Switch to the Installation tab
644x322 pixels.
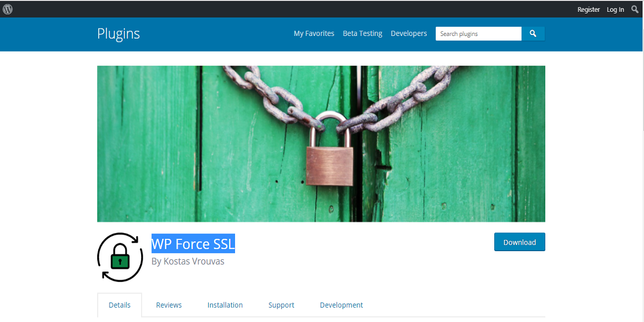tap(225, 305)
